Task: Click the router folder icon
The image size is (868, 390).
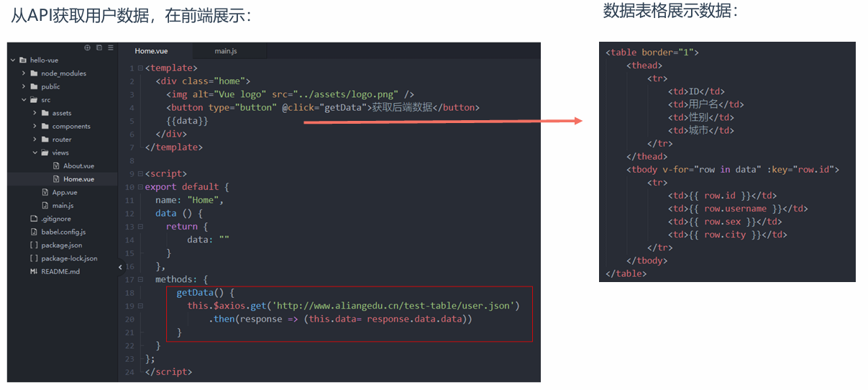Action: coord(45,140)
